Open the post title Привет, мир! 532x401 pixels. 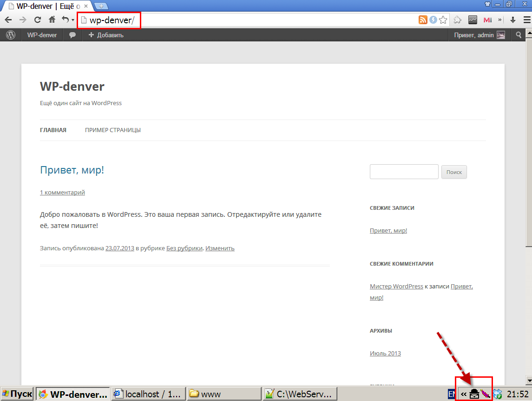click(x=72, y=170)
